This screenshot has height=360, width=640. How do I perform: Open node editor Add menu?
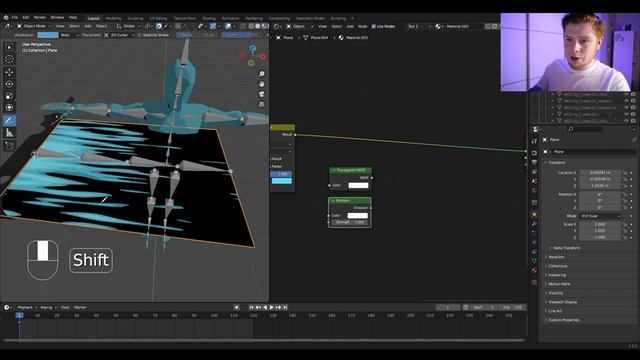[350, 26]
